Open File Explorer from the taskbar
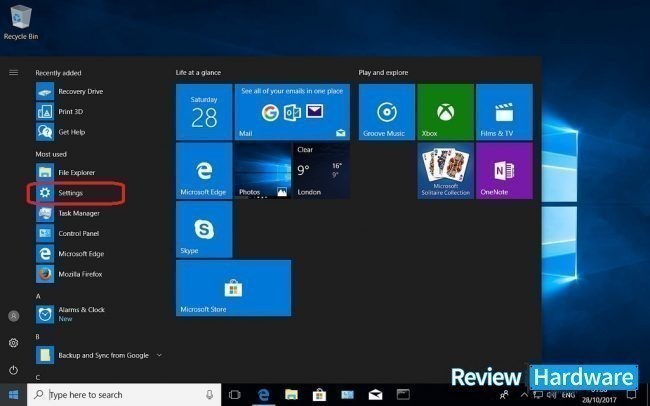Image resolution: width=650 pixels, height=406 pixels. [x=291, y=394]
